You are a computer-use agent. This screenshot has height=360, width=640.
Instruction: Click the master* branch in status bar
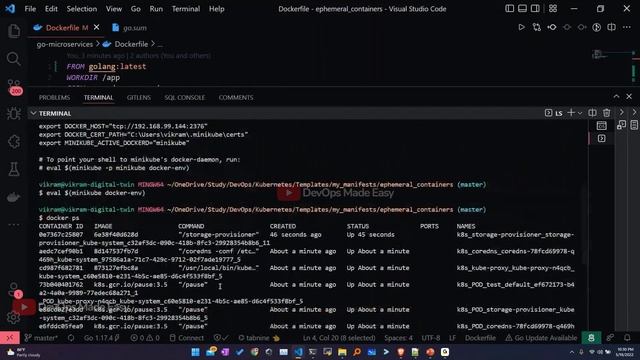[x=41, y=338]
